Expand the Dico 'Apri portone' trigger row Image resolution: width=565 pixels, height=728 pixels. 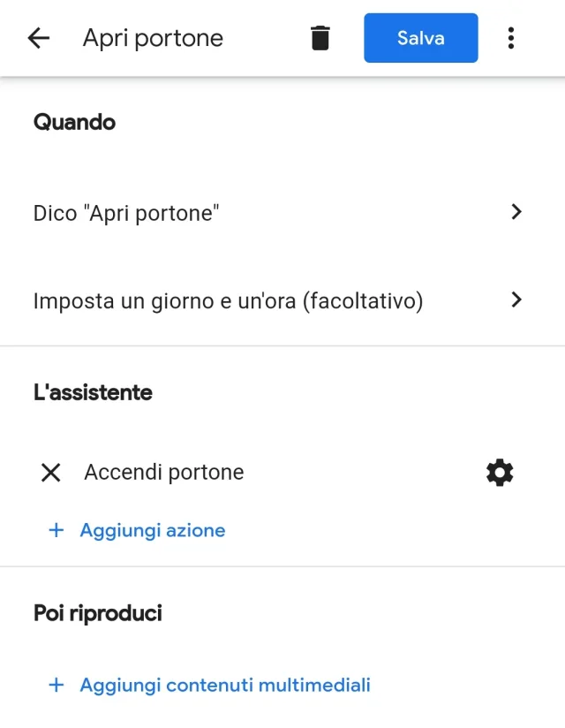516,212
